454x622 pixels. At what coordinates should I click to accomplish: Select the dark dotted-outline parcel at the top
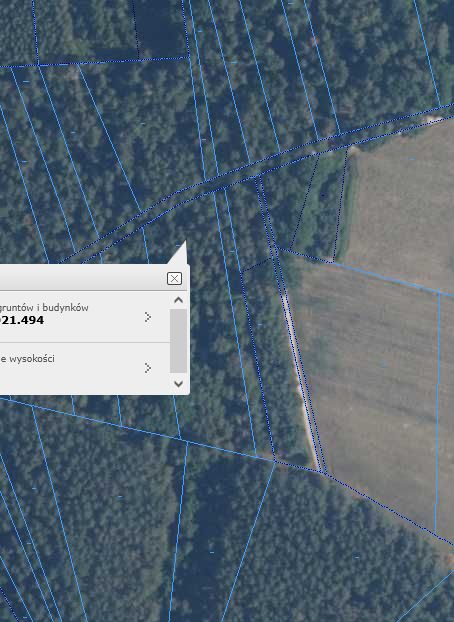click(x=159, y=28)
